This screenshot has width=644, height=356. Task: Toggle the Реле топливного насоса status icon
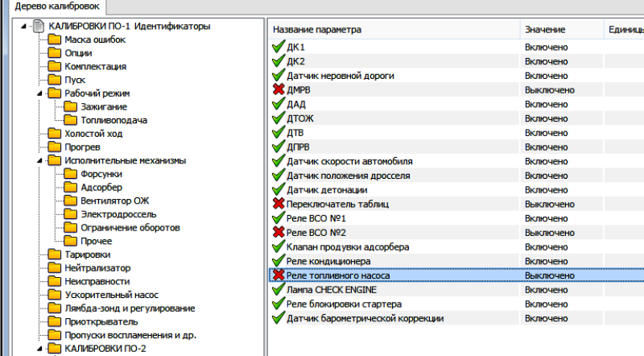[x=279, y=275]
